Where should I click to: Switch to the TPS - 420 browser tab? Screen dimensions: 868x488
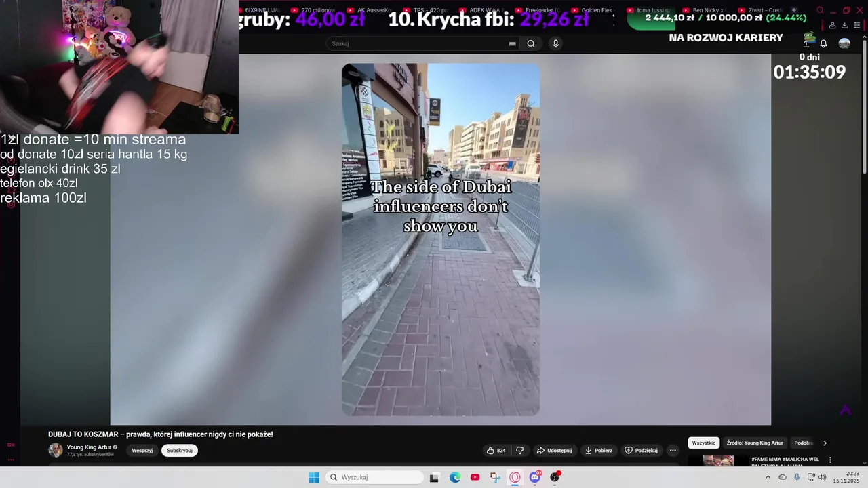click(x=426, y=10)
